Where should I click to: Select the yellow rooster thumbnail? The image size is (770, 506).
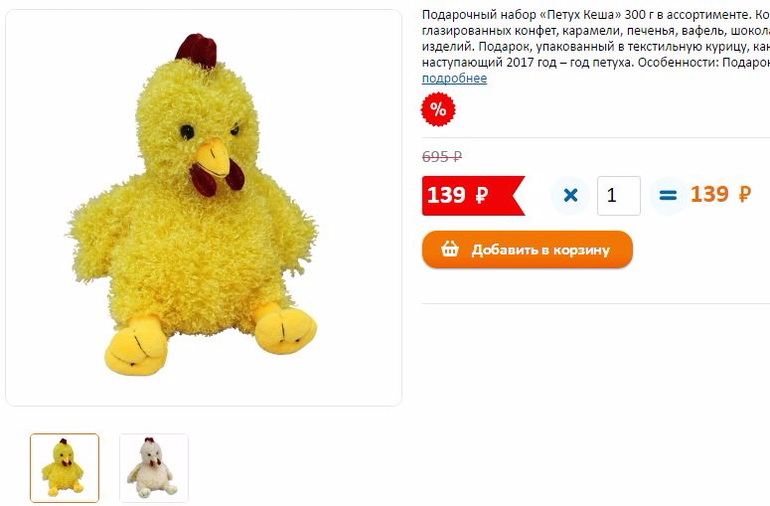point(64,468)
